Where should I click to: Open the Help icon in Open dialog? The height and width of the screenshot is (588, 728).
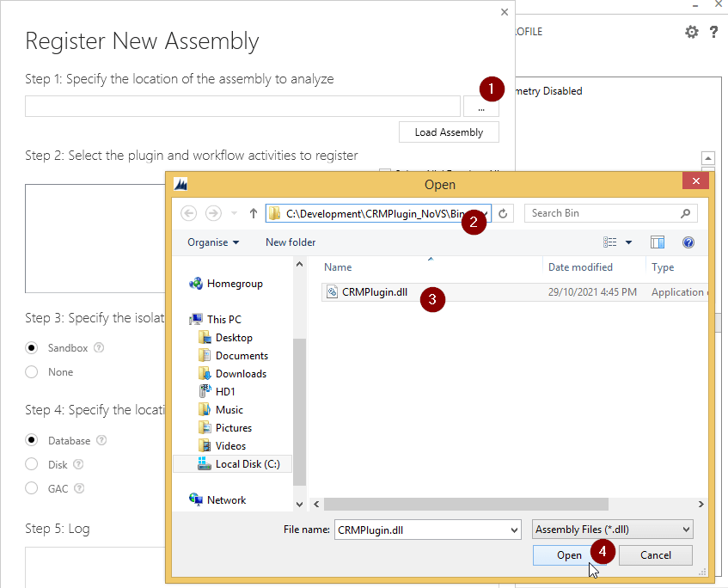688,242
